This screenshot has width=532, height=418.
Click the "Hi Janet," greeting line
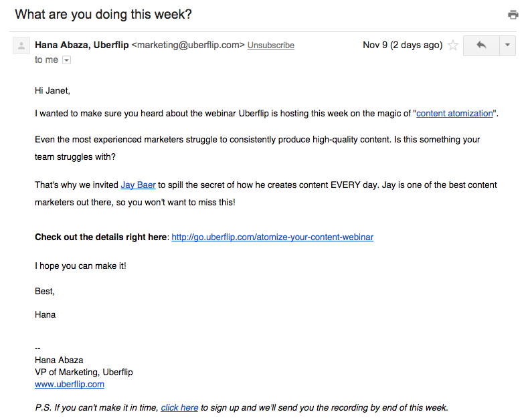point(52,90)
